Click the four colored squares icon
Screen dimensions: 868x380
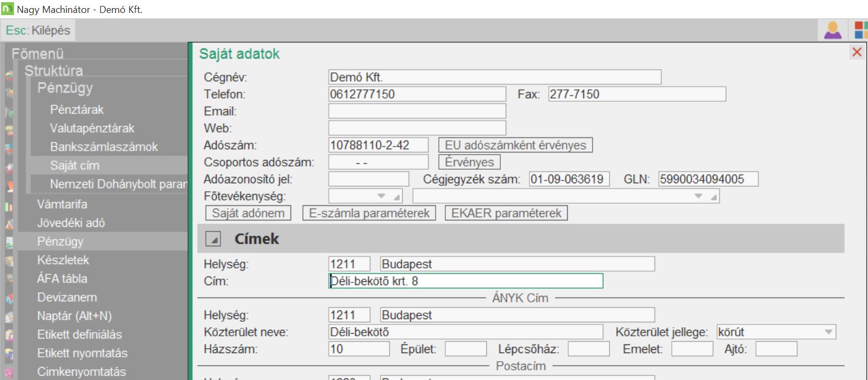[860, 30]
